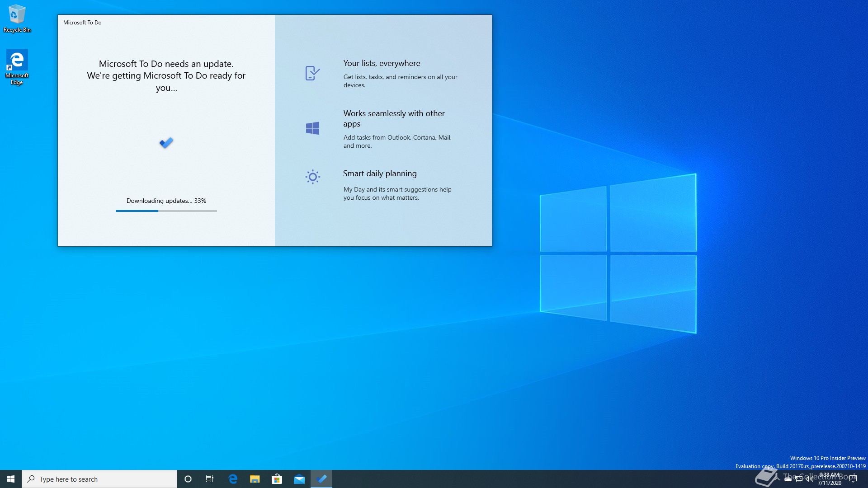Click the 'Smart daily planning' heading
868x488 pixels.
click(380, 174)
